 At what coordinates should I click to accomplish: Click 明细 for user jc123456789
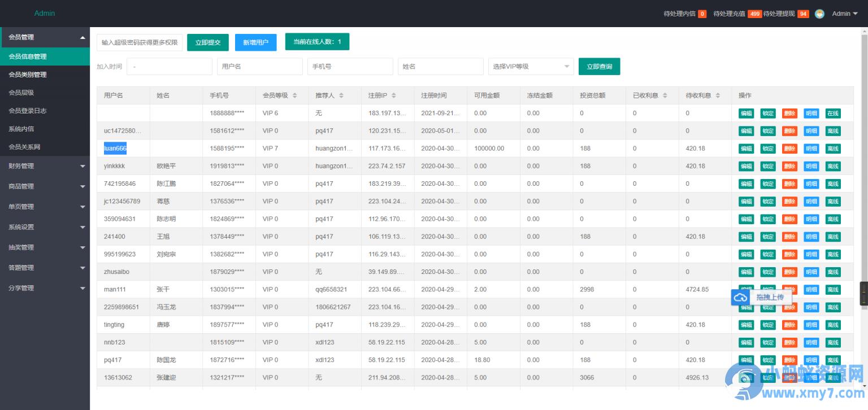pos(811,202)
